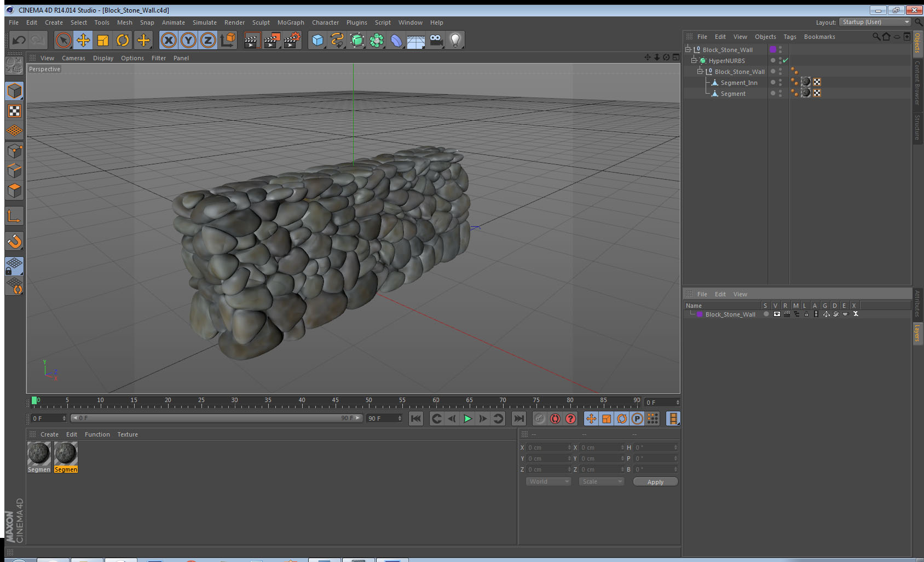Open the Layout Startup dropdown

tap(875, 22)
